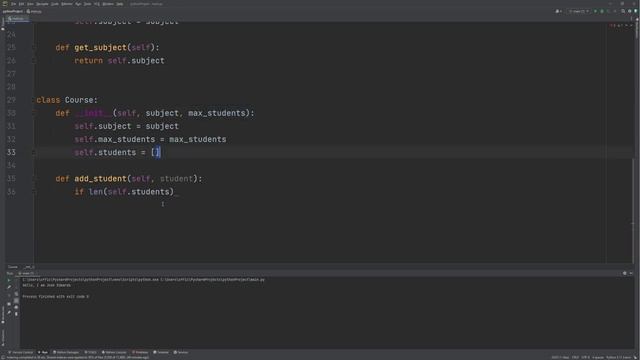The height and width of the screenshot is (360, 640).
Task: Collapse the add_student method at line 35
Action: click(34, 179)
